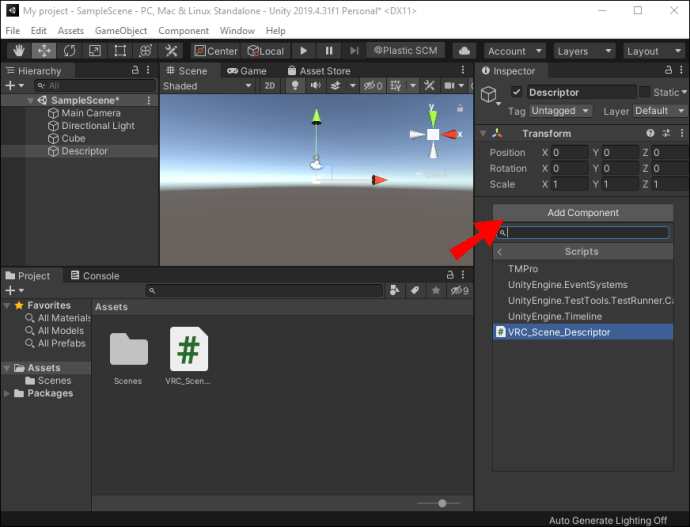The image size is (690, 527).
Task: Toggle scene lighting bulb icon
Action: tap(295, 86)
